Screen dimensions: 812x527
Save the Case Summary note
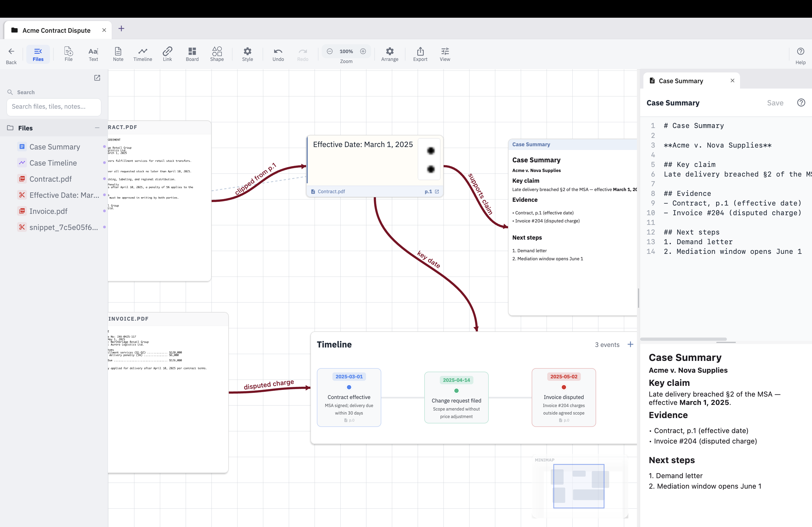tap(775, 103)
